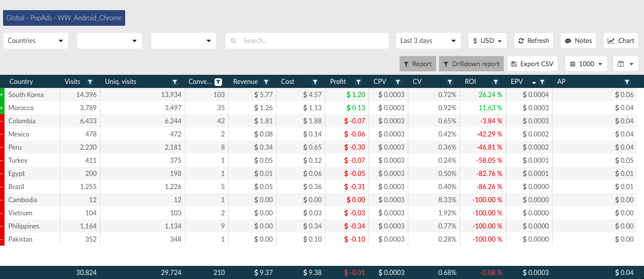644x279 pixels.
Task: Toggle the Colombia row minus marker
Action: (x=2, y=121)
